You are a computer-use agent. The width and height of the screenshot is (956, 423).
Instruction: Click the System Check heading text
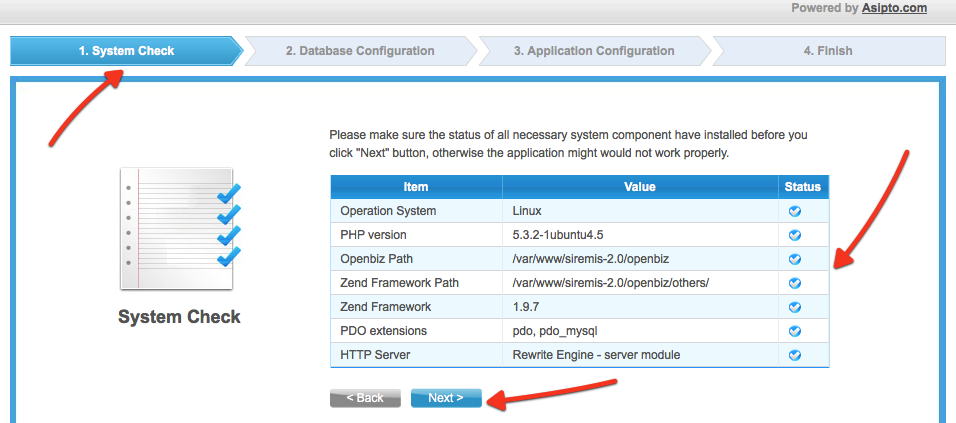point(179,317)
